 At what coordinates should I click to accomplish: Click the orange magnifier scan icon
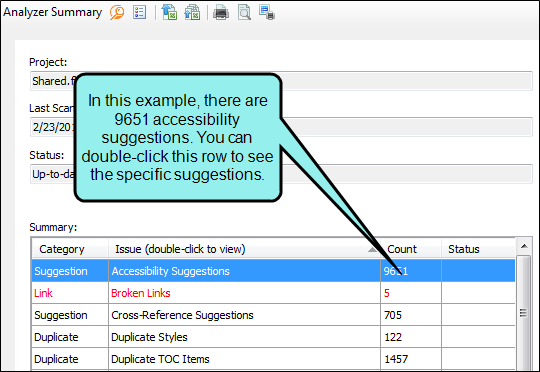pos(117,13)
